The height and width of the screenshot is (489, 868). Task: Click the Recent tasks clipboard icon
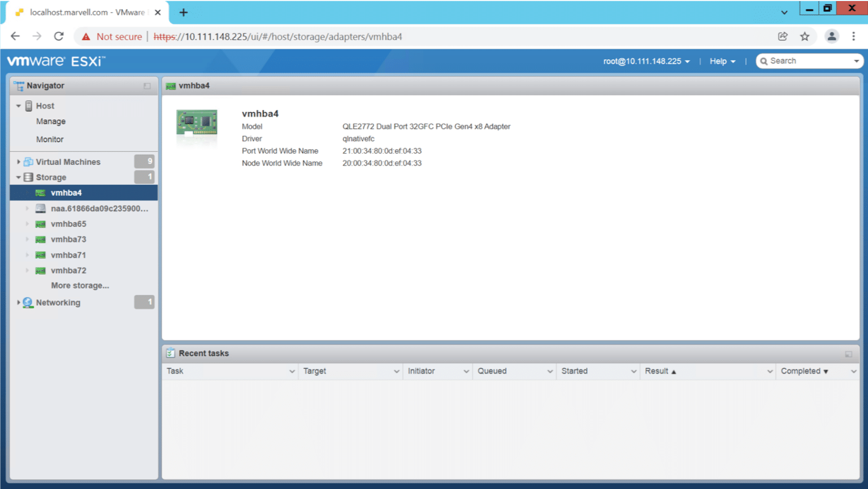point(171,353)
